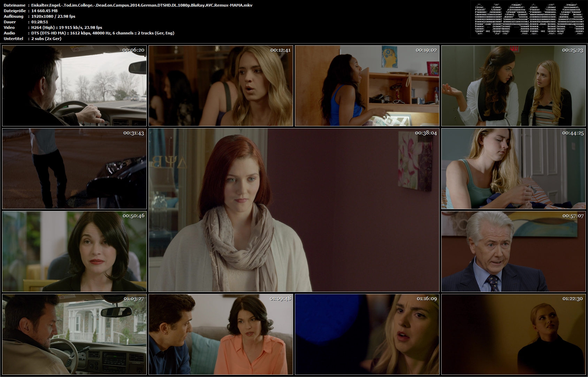Select the thumbnail timestamped 01:09:48
The height and width of the screenshot is (377, 588).
coord(221,334)
